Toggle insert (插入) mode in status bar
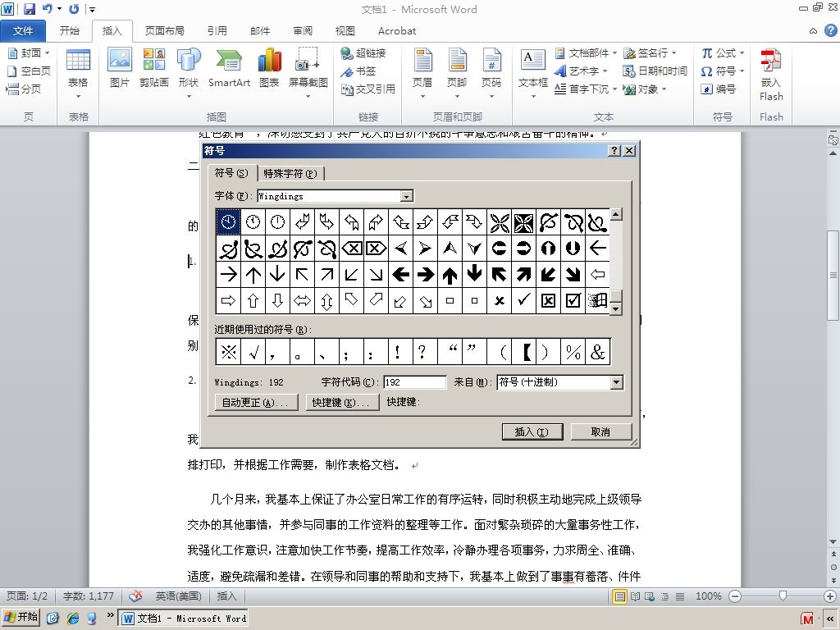This screenshot has width=840, height=630. [226, 596]
